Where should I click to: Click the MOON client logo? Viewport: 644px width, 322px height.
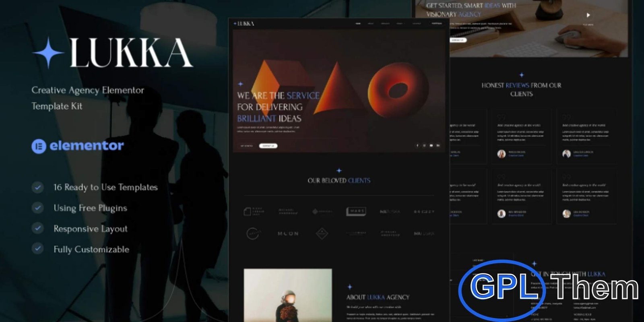coord(288,233)
